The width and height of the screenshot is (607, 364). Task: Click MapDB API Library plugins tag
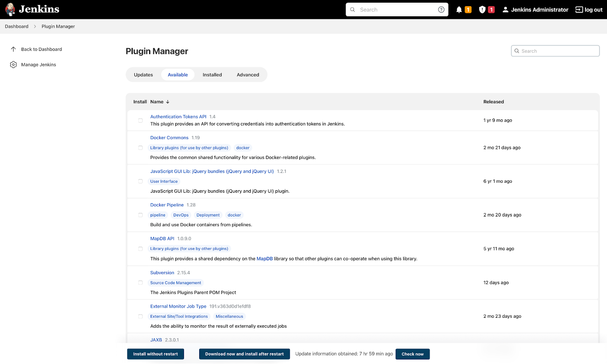189,249
